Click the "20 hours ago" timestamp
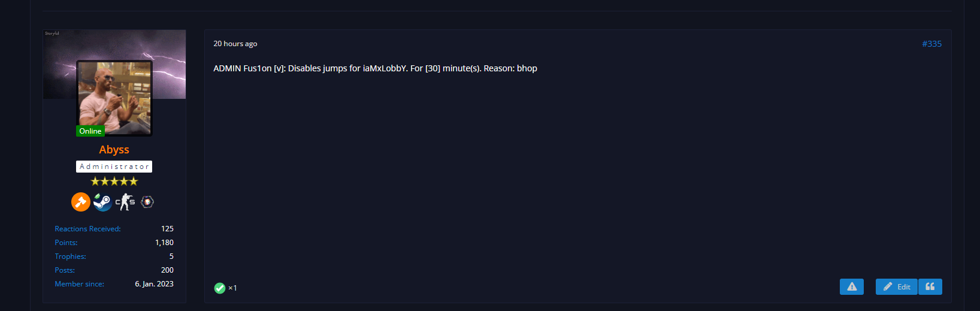Screen dimensions: 980x311 235,44
